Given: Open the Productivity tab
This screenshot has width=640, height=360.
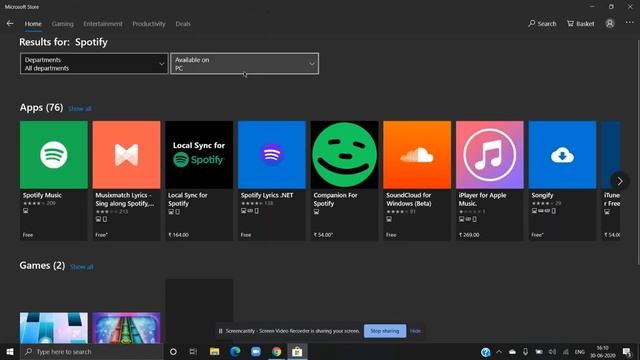Looking at the screenshot, I should click(149, 24).
